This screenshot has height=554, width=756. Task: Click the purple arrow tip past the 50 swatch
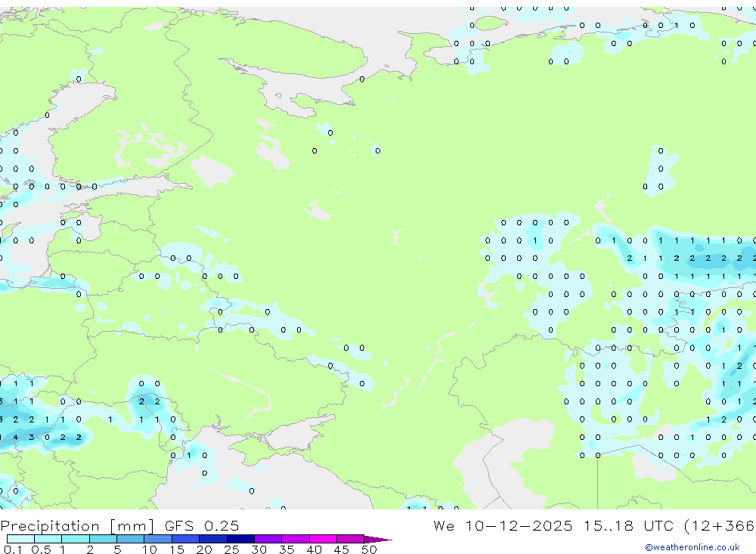pyautogui.click(x=378, y=540)
